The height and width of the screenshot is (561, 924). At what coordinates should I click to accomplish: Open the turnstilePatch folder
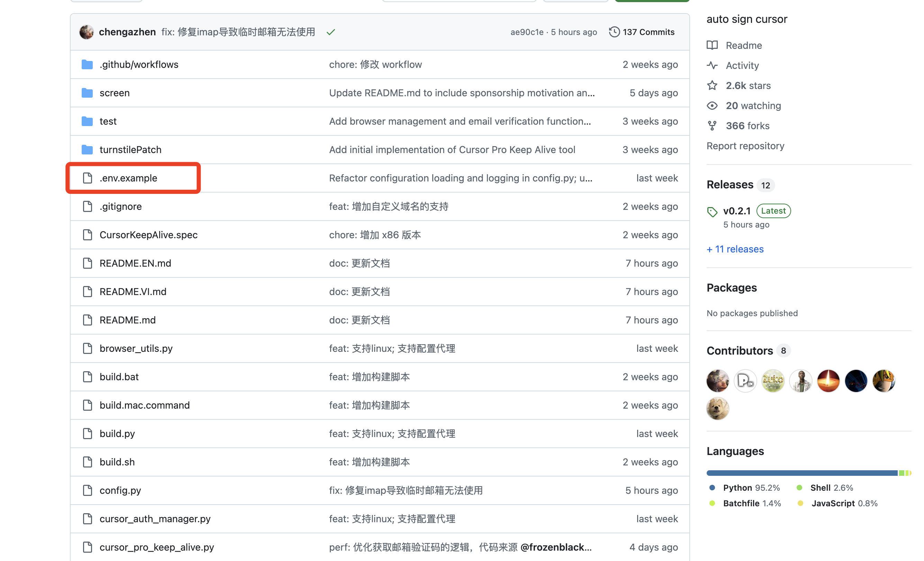[130, 150]
